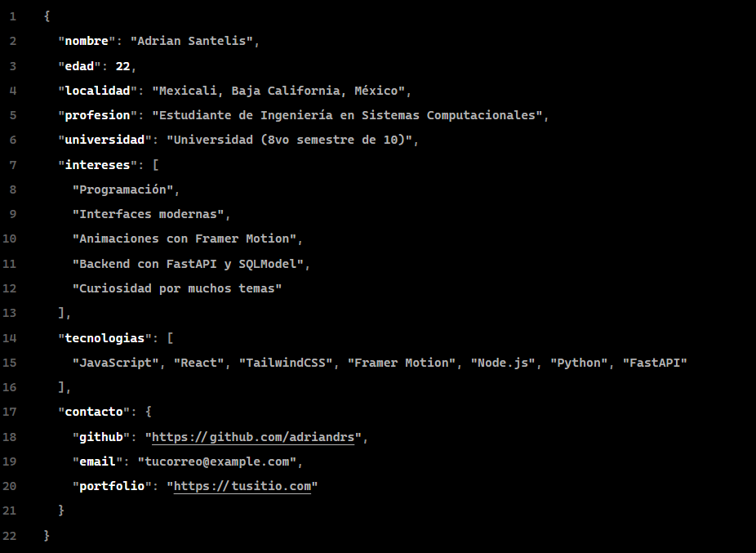Click line number 22 in the gutter
The height and width of the screenshot is (553, 756).
point(10,536)
